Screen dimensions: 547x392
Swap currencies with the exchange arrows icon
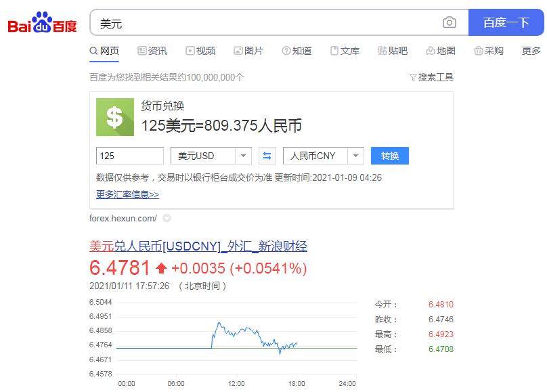tap(267, 156)
